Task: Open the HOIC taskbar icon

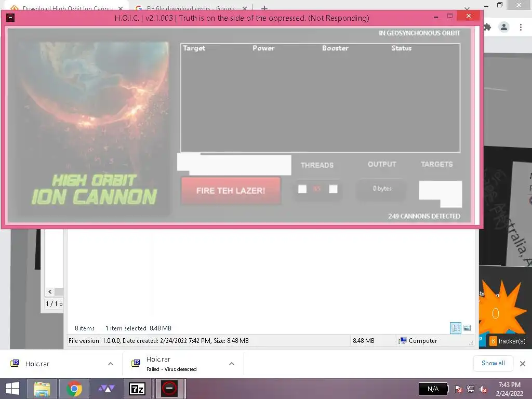Action: tap(170, 389)
